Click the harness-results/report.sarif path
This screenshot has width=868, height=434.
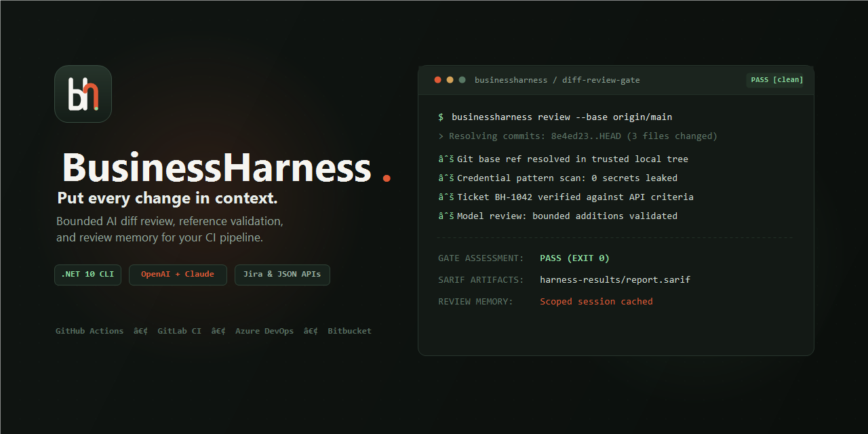(615, 280)
